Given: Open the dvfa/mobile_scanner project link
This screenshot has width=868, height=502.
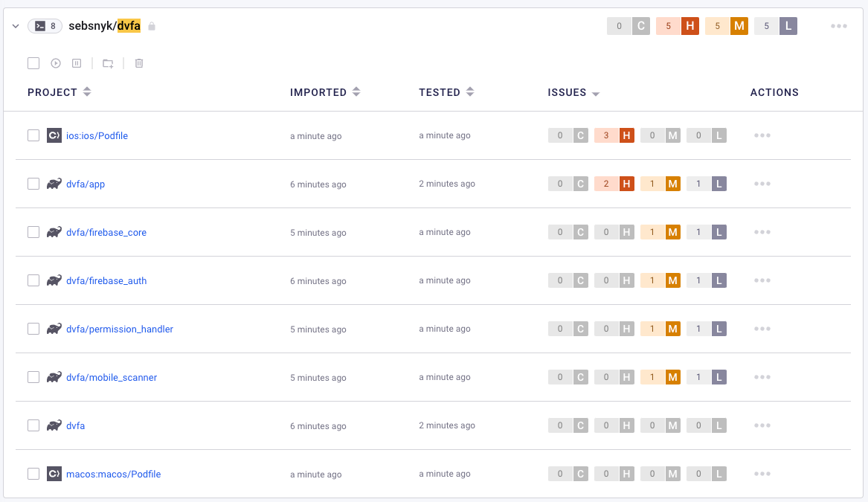Looking at the screenshot, I should pos(112,377).
